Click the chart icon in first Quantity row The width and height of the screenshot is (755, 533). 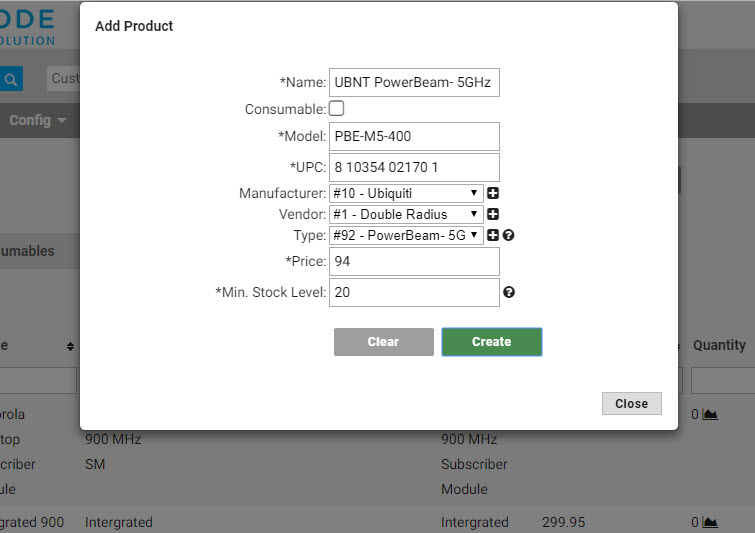pyautogui.click(x=710, y=414)
